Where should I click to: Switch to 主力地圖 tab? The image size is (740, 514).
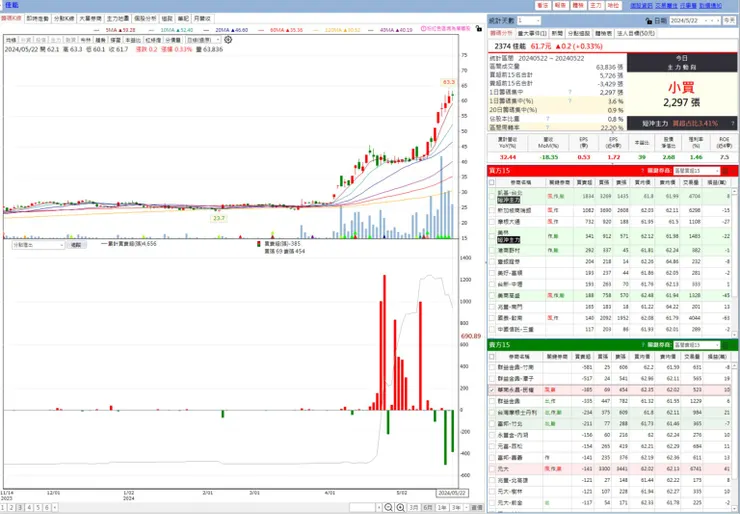click(x=118, y=18)
